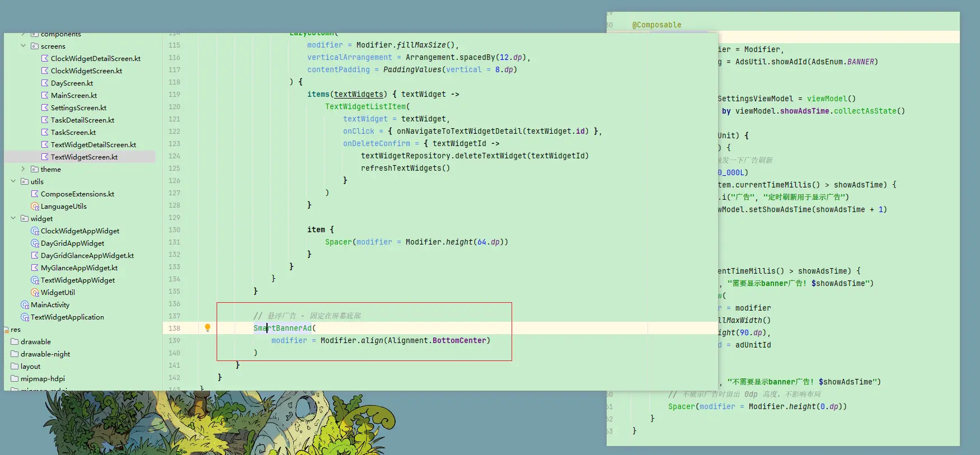Viewport: 980px width, 455px height.
Task: Click line number 130 in the gutter
Action: (174, 230)
